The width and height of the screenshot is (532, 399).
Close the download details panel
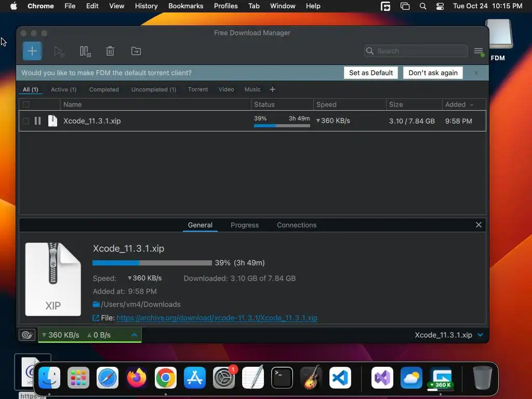click(478, 225)
